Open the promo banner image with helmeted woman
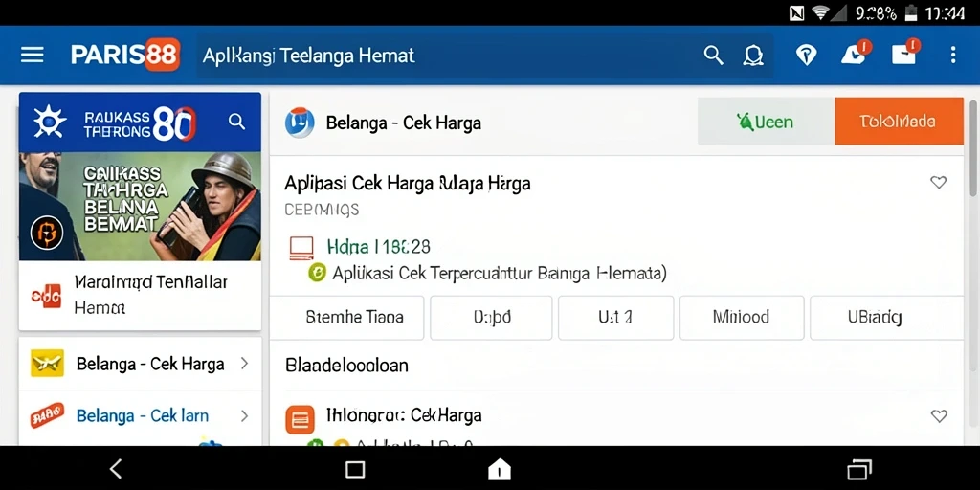The image size is (980, 490). tap(140, 207)
